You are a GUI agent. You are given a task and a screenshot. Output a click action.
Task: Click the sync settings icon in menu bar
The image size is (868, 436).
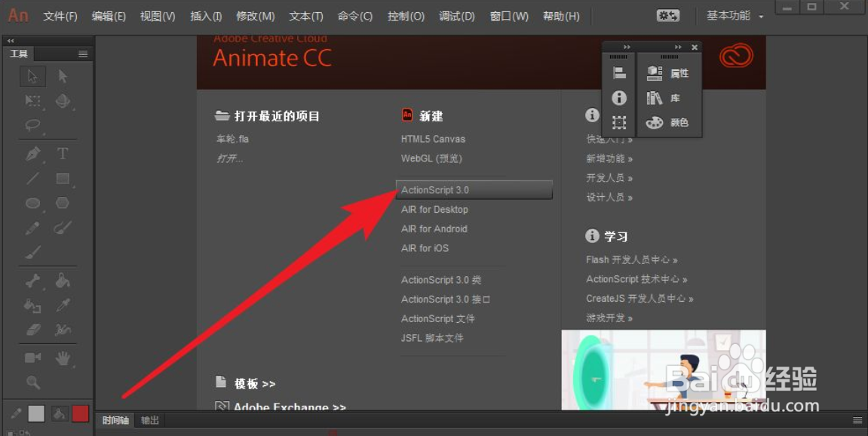(x=667, y=16)
